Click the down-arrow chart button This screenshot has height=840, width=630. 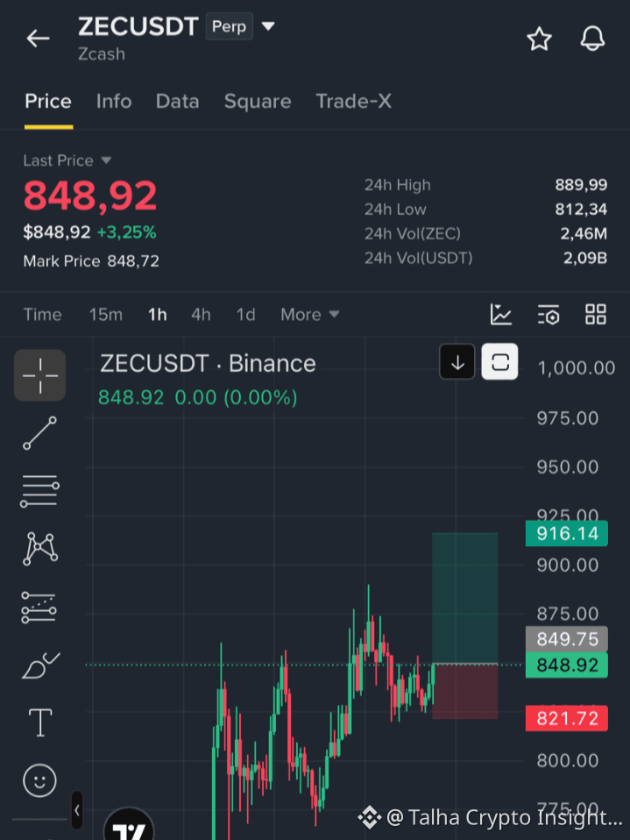tap(457, 362)
